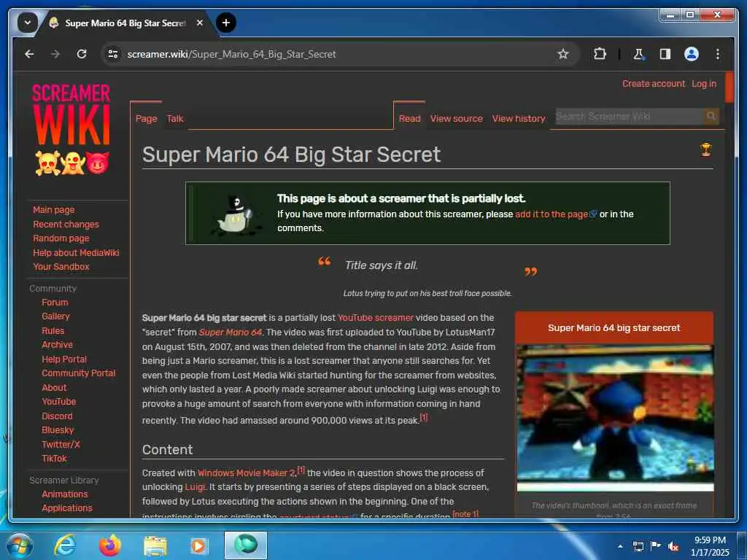Bookmark this page with the star icon
The image size is (747, 560).
(x=563, y=54)
